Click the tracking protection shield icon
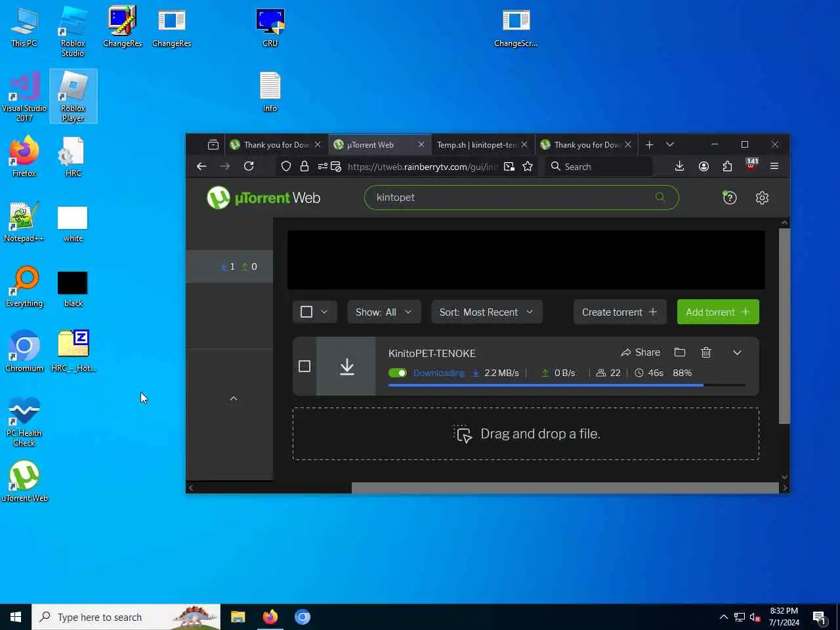This screenshot has height=630, width=840. pyautogui.click(x=286, y=166)
